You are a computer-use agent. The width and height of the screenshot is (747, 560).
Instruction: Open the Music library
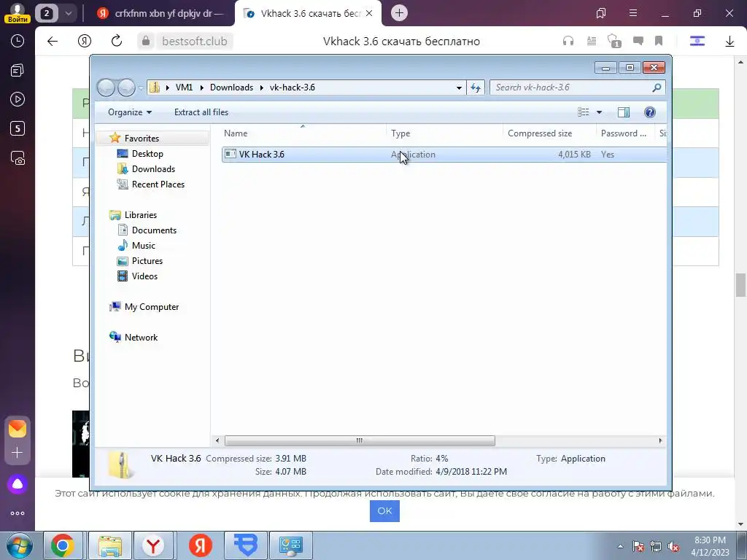coord(144,246)
